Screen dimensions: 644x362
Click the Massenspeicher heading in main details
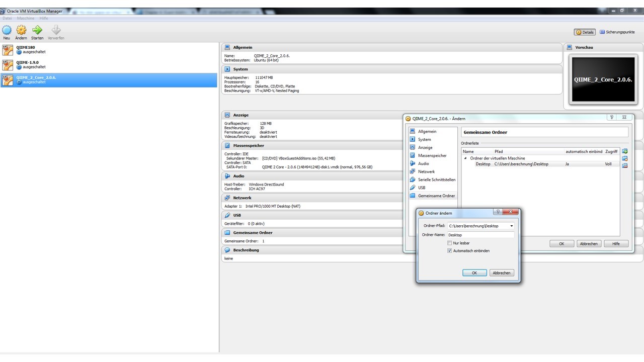(249, 146)
